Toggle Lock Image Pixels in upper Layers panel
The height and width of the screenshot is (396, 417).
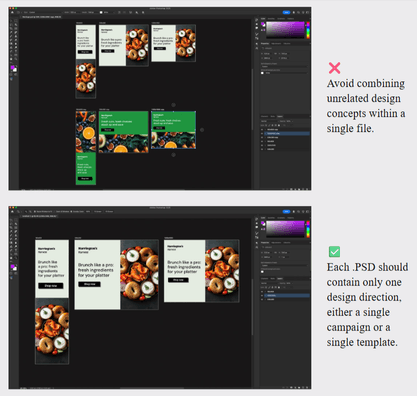coord(269,125)
